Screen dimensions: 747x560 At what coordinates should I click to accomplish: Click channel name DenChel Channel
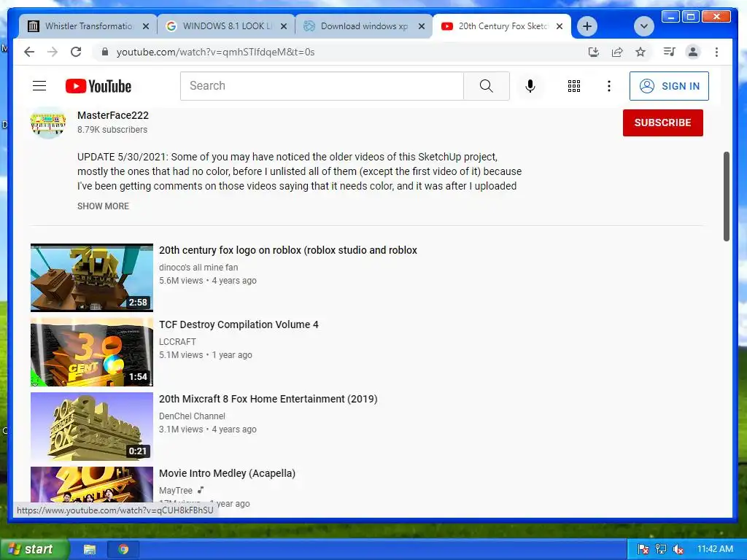[x=192, y=416]
